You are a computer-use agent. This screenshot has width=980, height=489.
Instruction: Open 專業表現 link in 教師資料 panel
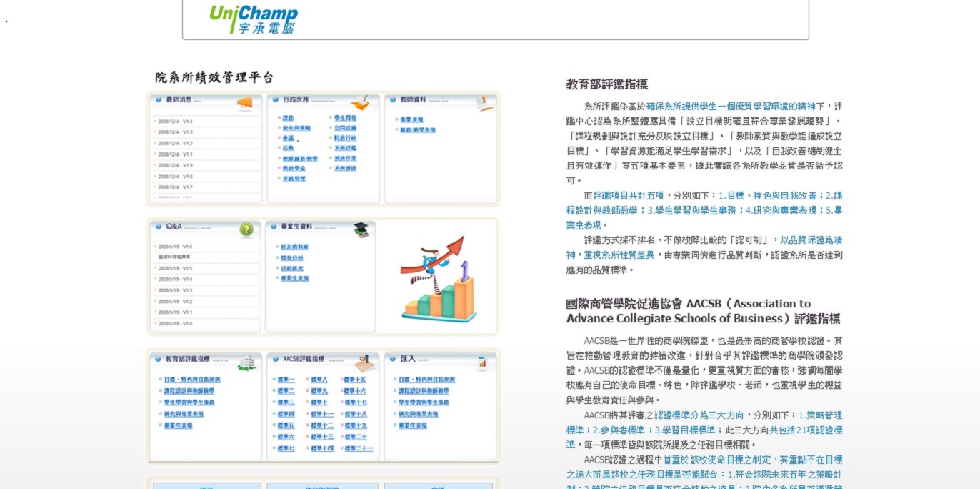tap(411, 119)
